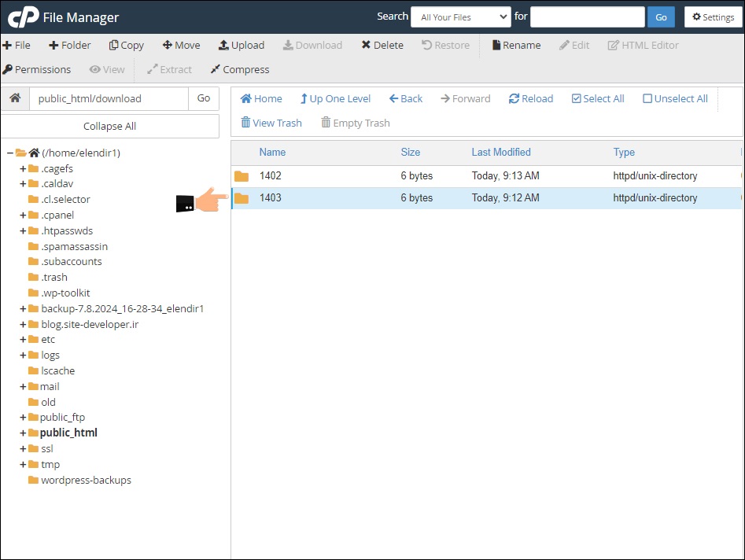Create a new Folder from toolbar
Viewport: 745px width, 560px height.
tap(69, 46)
